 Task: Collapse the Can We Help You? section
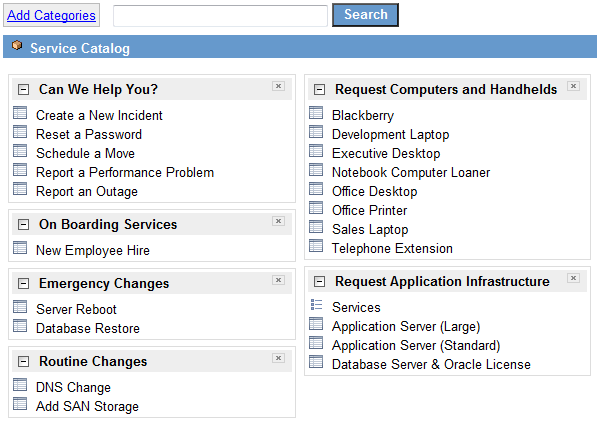(x=24, y=89)
